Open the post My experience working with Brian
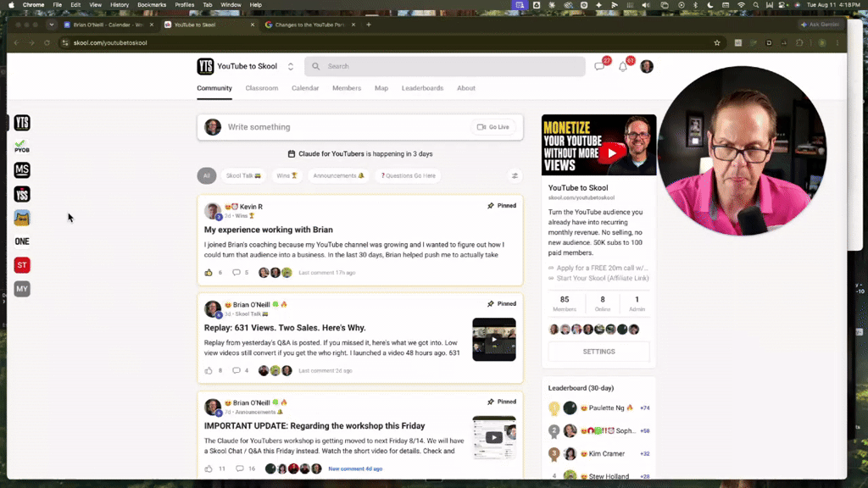The image size is (868, 488). 269,230
